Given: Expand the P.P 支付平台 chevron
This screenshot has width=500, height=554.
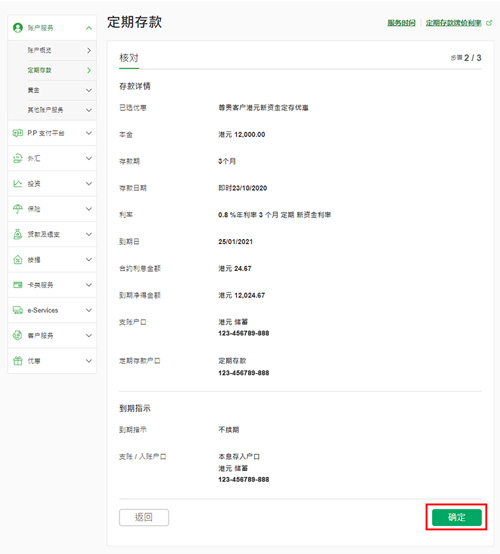Looking at the screenshot, I should [89, 133].
